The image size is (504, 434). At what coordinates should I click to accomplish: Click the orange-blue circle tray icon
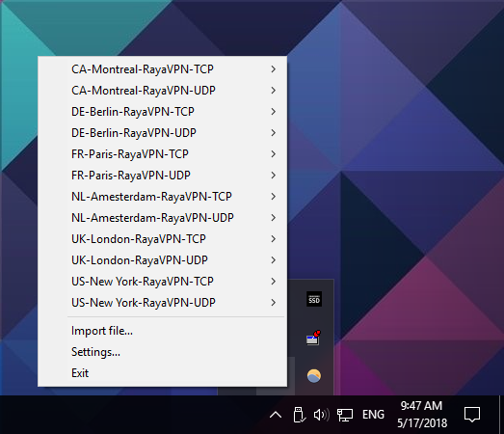click(314, 376)
